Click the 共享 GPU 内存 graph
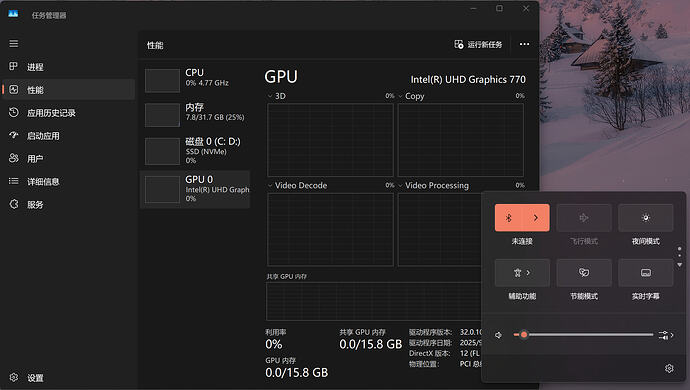 [373, 301]
